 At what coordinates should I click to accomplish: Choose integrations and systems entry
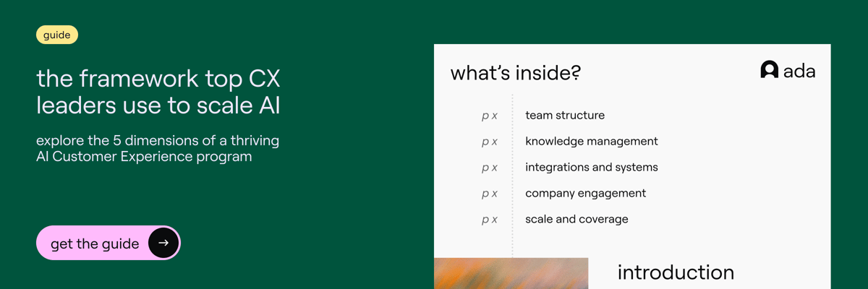591,167
